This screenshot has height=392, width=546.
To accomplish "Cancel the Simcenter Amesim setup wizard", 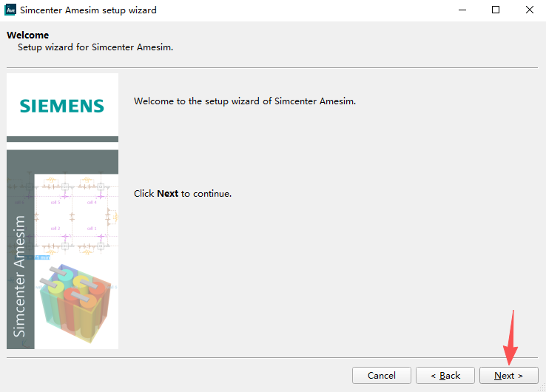I will click(x=381, y=376).
